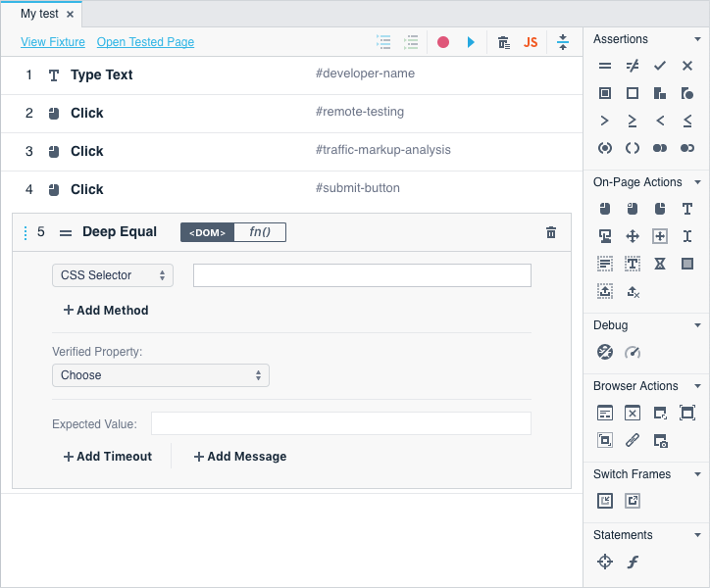The width and height of the screenshot is (710, 588).
Task: Add the switch to main window action
Action: click(633, 501)
